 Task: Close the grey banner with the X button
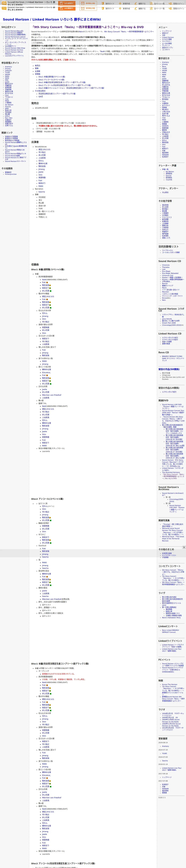184,547
